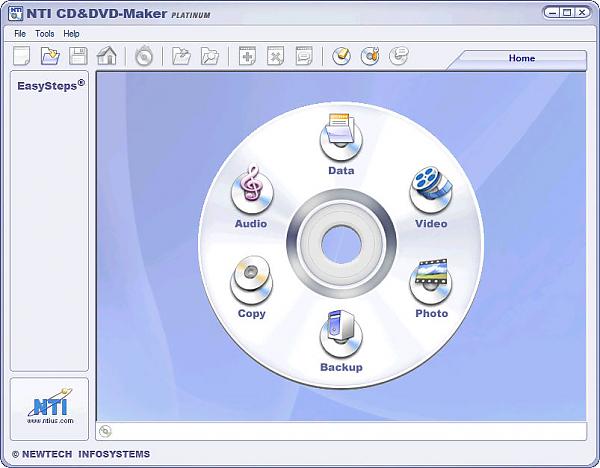This screenshot has width=600, height=468.
Task: Click the add track plus icon
Action: point(247,56)
